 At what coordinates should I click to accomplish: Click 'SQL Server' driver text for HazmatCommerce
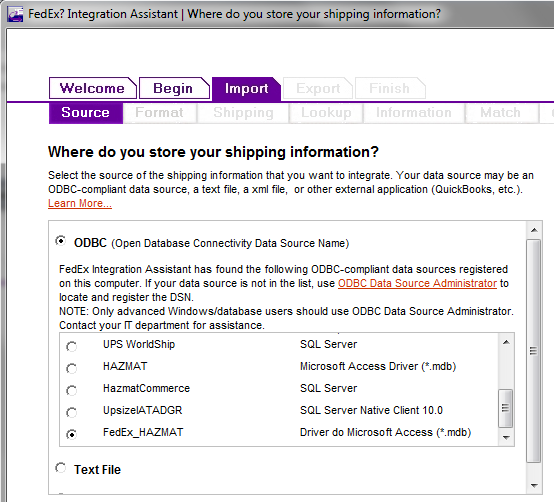click(329, 388)
